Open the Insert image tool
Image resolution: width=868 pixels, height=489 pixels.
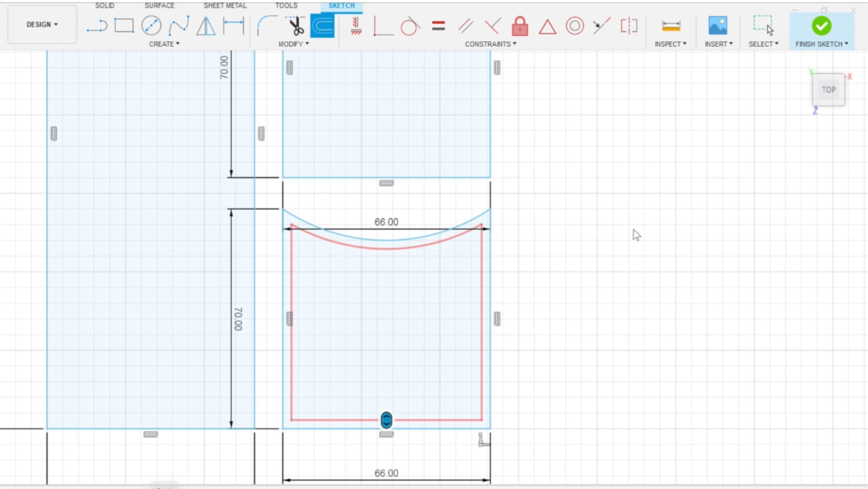coord(718,26)
